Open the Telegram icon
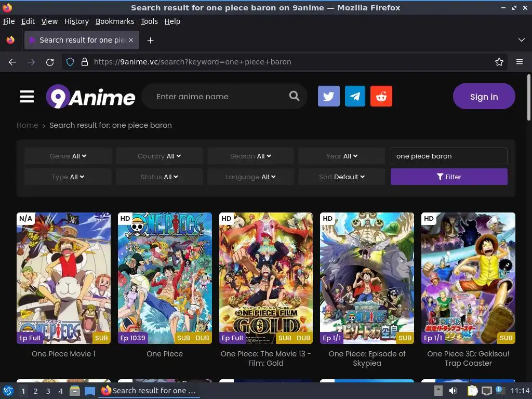 (355, 96)
